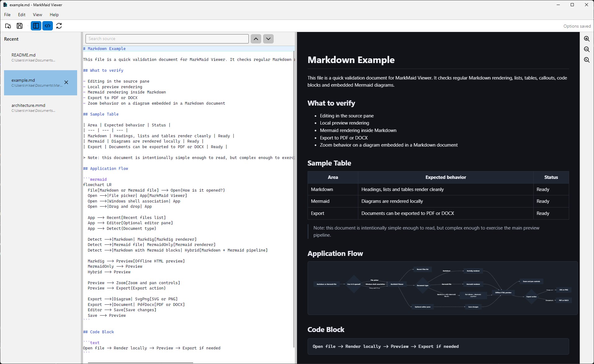
Task: Jump to next search match arrow
Action: 268,39
